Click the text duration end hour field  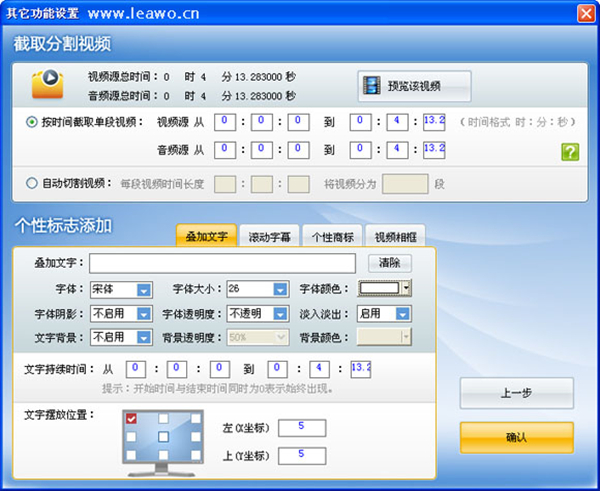(x=277, y=369)
